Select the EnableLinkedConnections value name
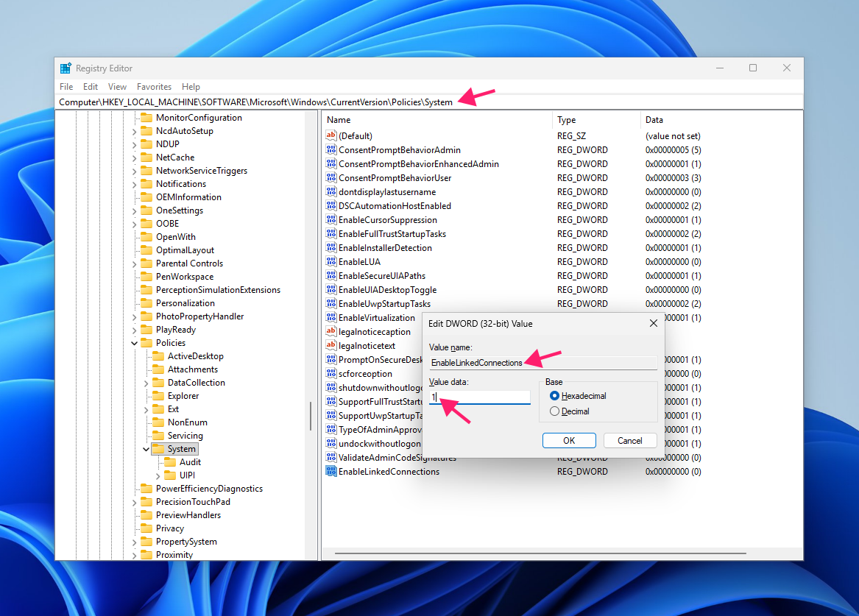Screen dimensions: 859x616 [x=389, y=472]
